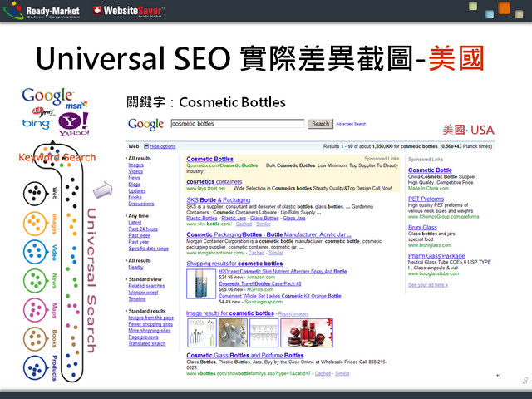Filter results by Blogs
The width and height of the screenshot is (532, 399).
[x=135, y=185]
